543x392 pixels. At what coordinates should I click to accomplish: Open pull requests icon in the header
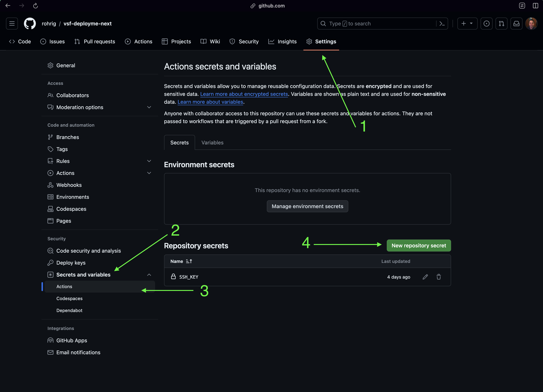pos(501,24)
